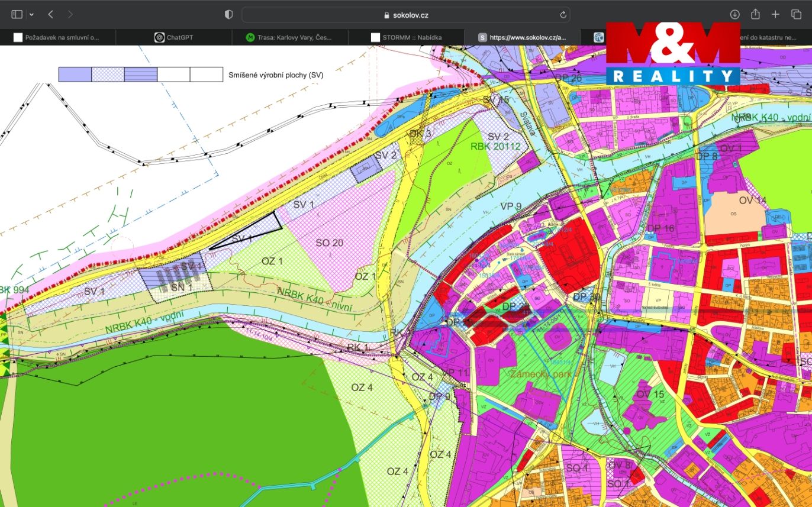Screen dimensions: 812x507
Task: Click the DP 8 map label
Action: point(707,157)
